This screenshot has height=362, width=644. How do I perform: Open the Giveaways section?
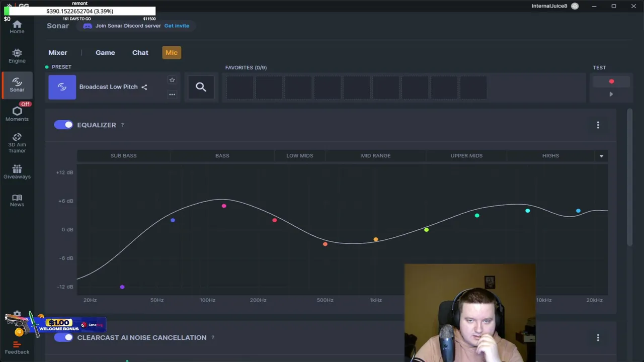[x=17, y=172]
